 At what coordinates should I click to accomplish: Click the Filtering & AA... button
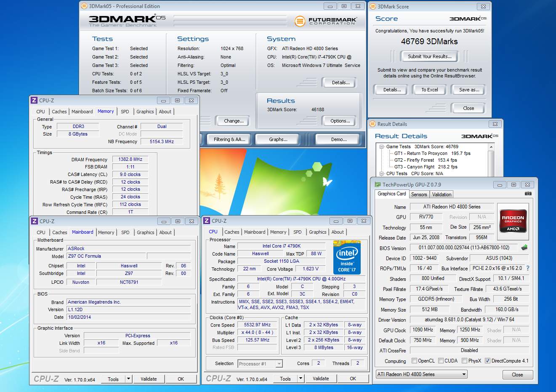(x=229, y=139)
